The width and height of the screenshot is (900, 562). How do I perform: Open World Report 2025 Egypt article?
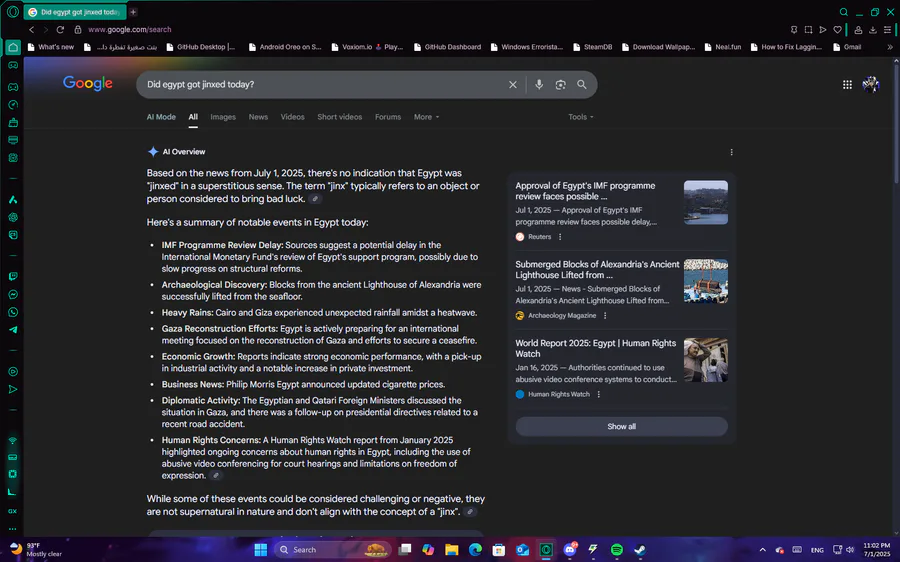pyautogui.click(x=595, y=348)
